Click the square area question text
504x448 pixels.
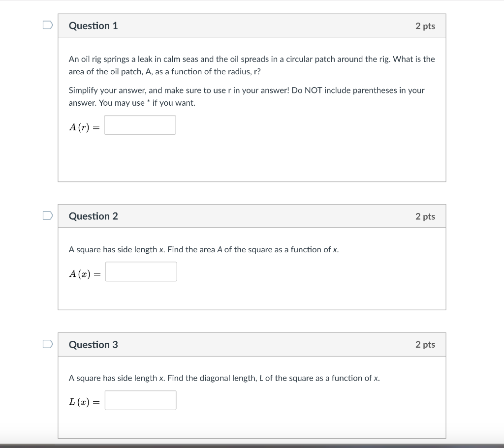pyautogui.click(x=204, y=249)
